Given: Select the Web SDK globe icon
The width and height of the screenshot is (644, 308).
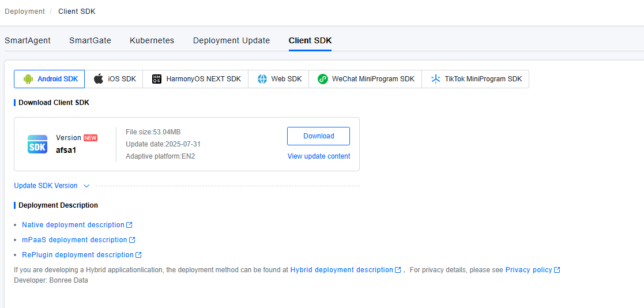Looking at the screenshot, I should tap(262, 79).
